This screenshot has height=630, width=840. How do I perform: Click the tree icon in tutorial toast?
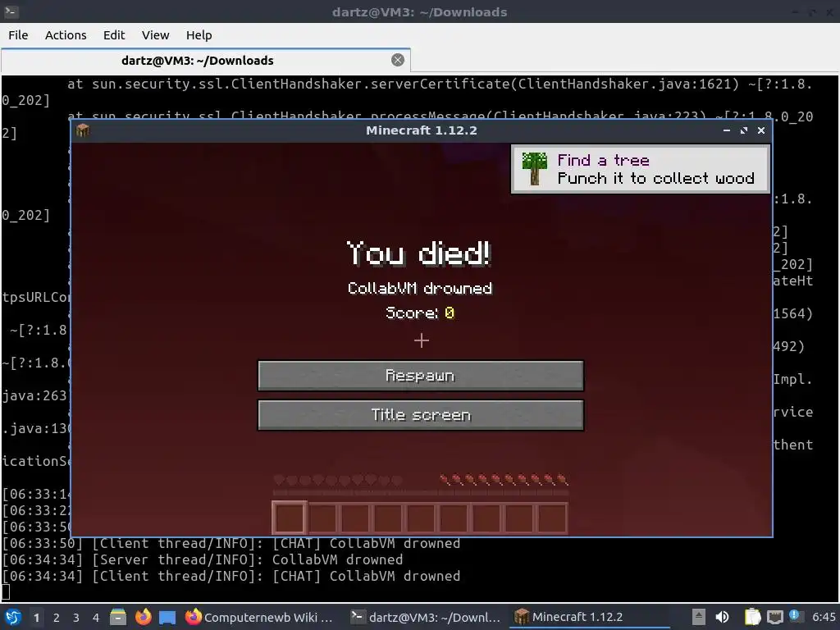[x=534, y=168]
